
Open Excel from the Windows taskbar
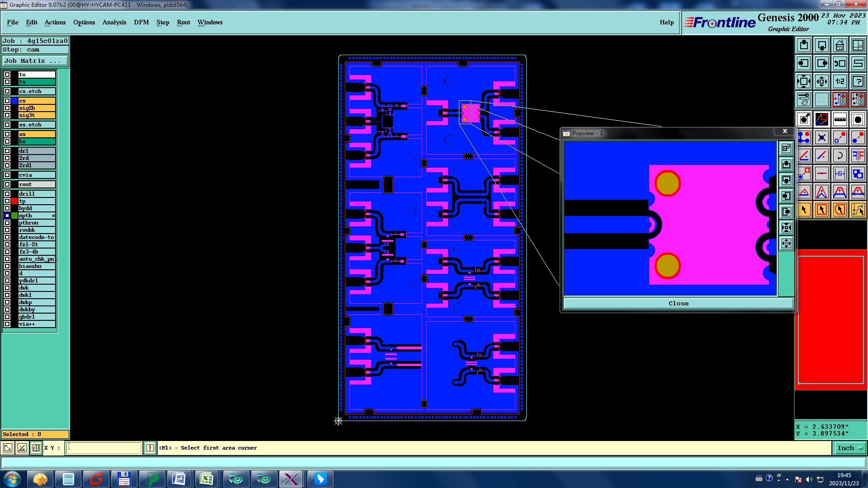pos(207,479)
